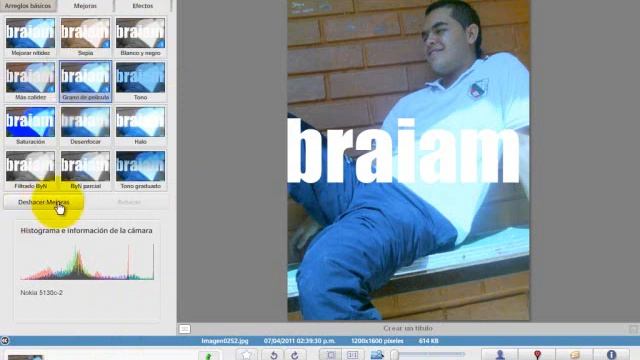Screen dimensions: 640x360
Task: Click the Crear un título caption field
Action: (x=408, y=328)
